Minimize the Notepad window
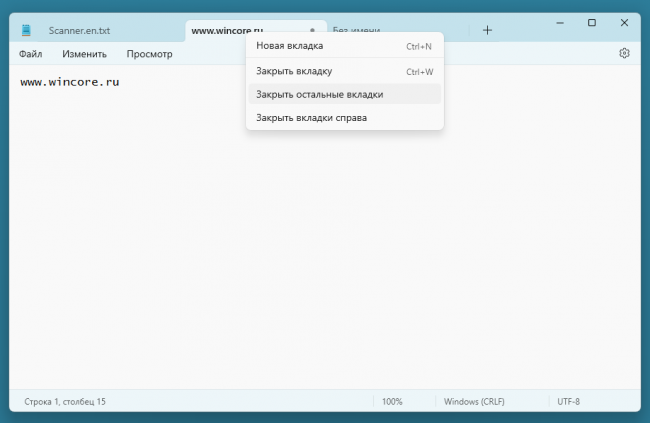Screen dimensions: 650x423 coord(560,23)
